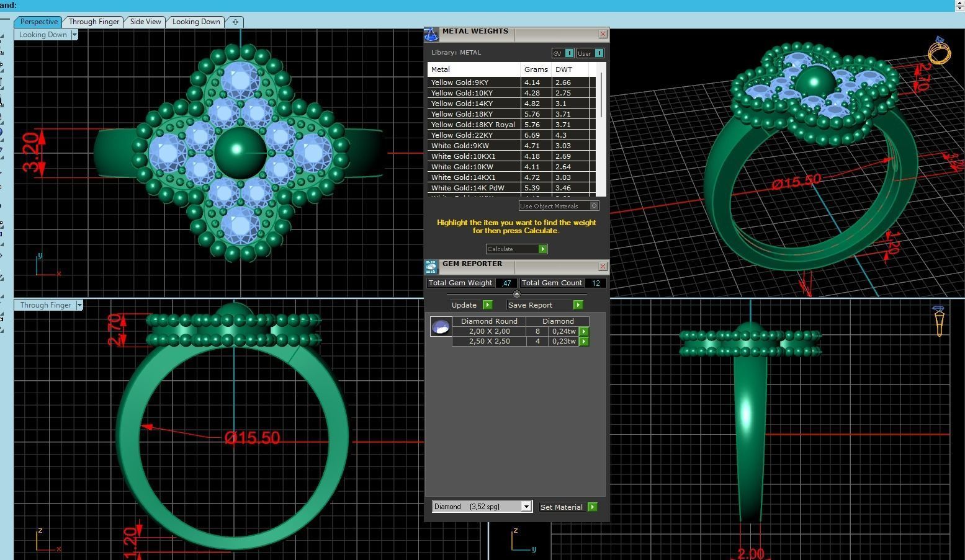Open the Looking Down tab
965x560 pixels.
point(196,22)
